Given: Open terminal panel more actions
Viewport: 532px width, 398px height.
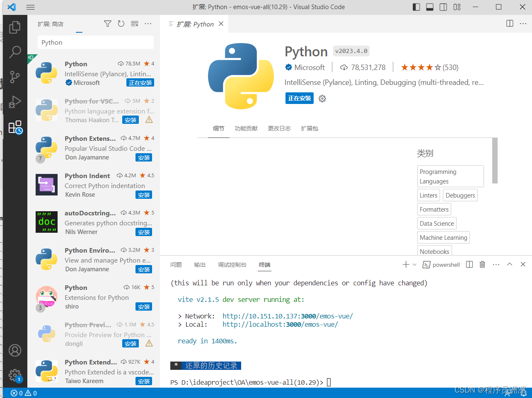Looking at the screenshot, I should pos(496,264).
